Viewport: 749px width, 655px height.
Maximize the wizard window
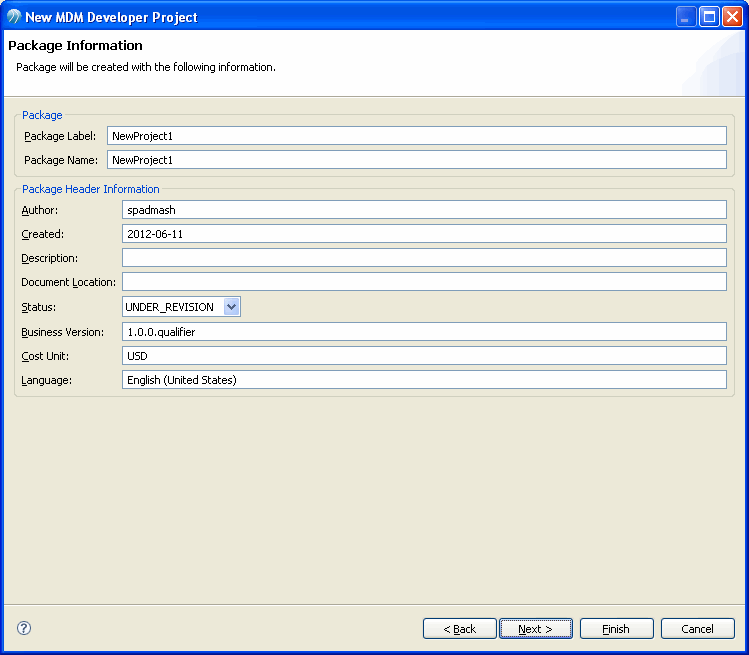pyautogui.click(x=709, y=17)
